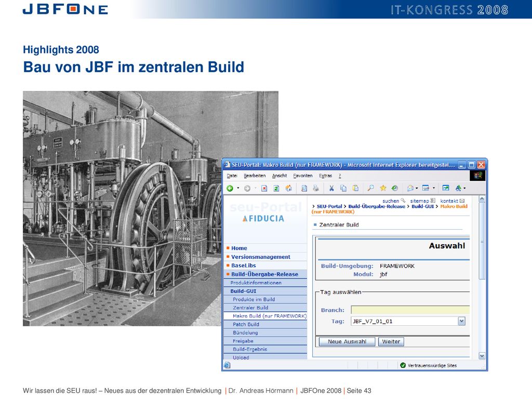Click the IE icon in the status bar

click(227, 365)
